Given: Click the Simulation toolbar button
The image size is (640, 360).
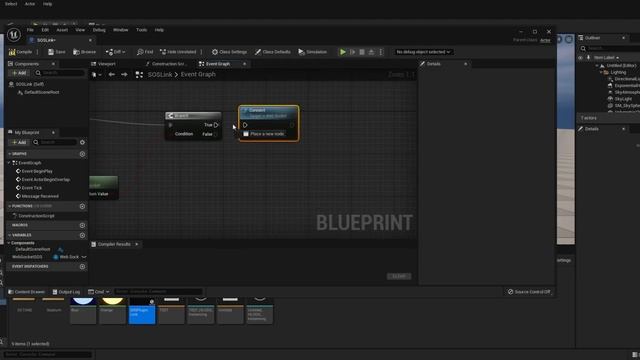Looking at the screenshot, I should click(x=313, y=52).
